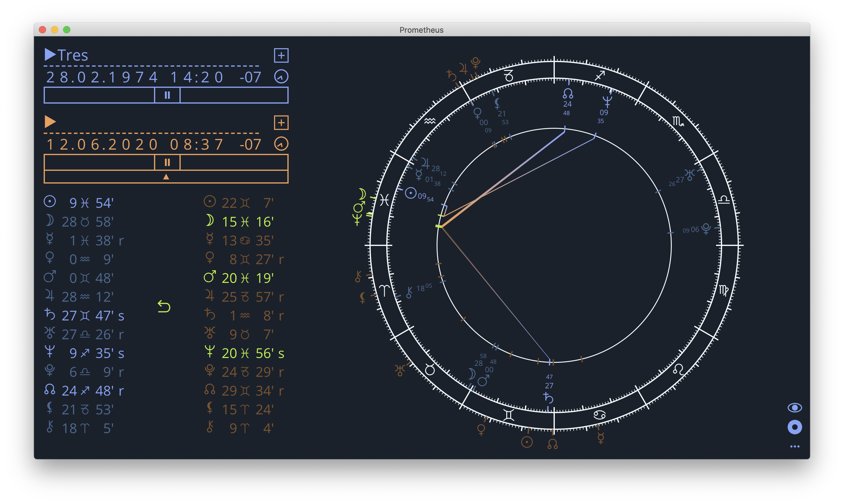Select natal Uranus 27 Libra 26' r row
Viewport: 844px width, 504px height.
click(84, 334)
